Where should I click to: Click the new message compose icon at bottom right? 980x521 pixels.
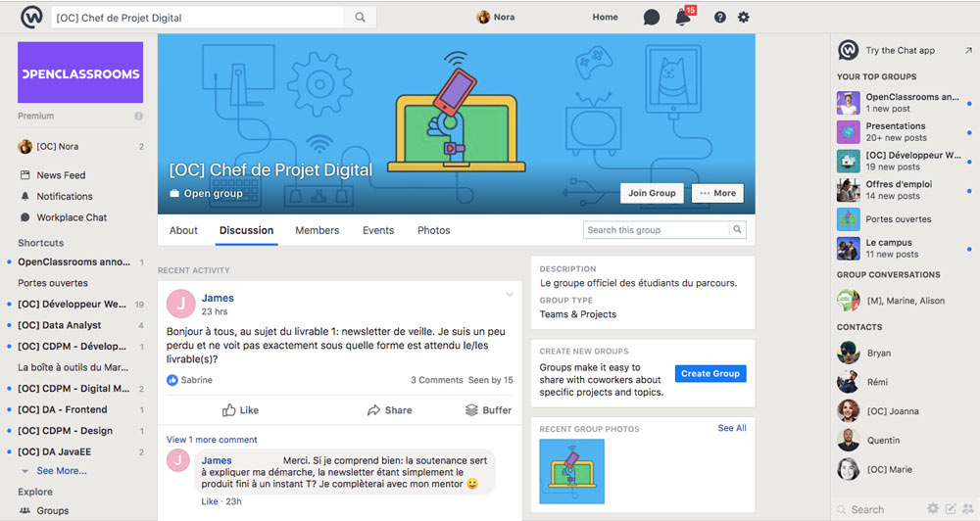click(951, 508)
